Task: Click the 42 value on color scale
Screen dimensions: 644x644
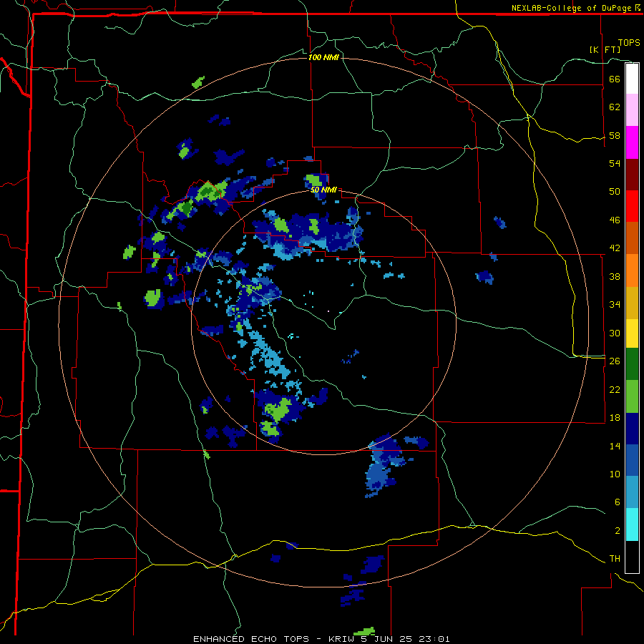Action: pos(615,248)
